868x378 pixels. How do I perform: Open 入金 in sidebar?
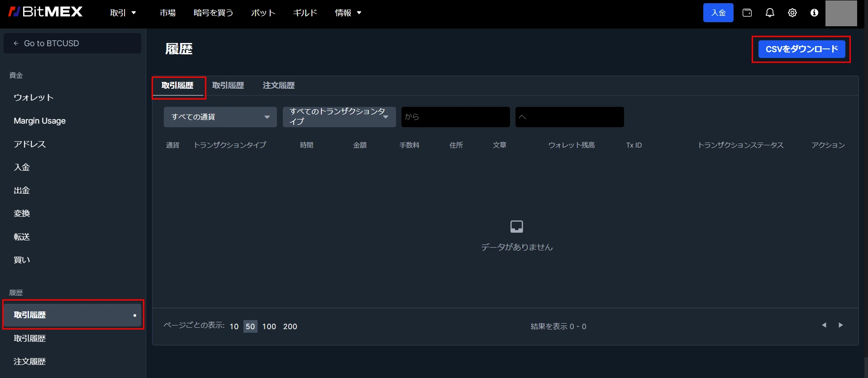tap(22, 167)
